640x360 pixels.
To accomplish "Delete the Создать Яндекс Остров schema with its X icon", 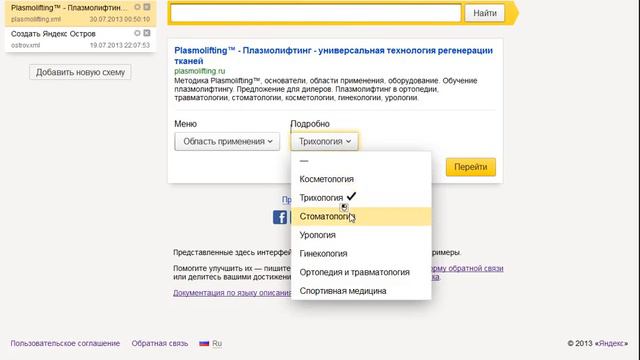I will [147, 33].
